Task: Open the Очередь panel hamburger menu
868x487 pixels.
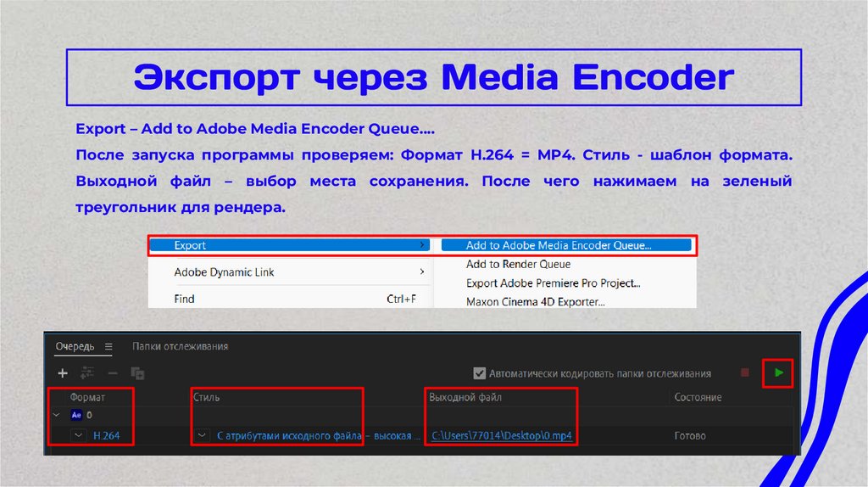Action: pyautogui.click(x=108, y=347)
